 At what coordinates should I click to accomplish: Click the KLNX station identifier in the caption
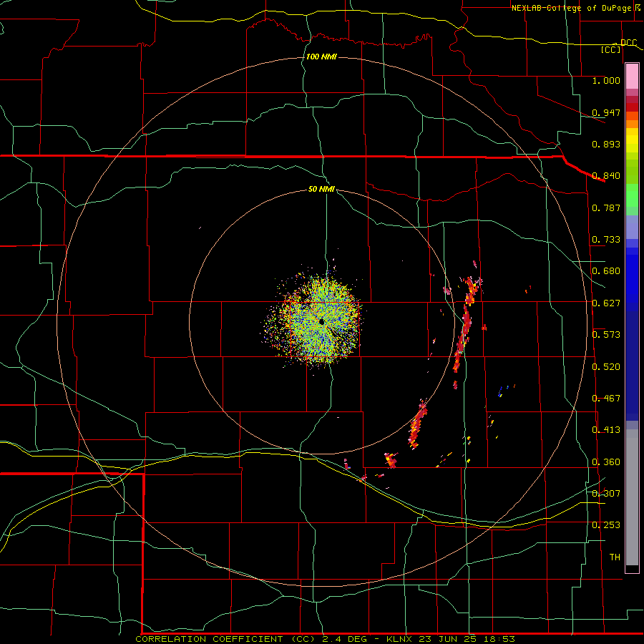(x=399, y=639)
